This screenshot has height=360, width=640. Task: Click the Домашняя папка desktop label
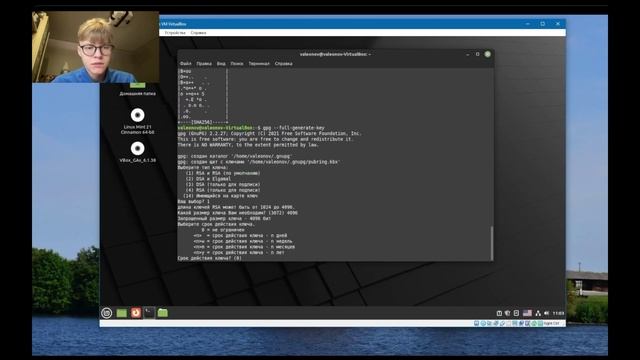[138, 93]
